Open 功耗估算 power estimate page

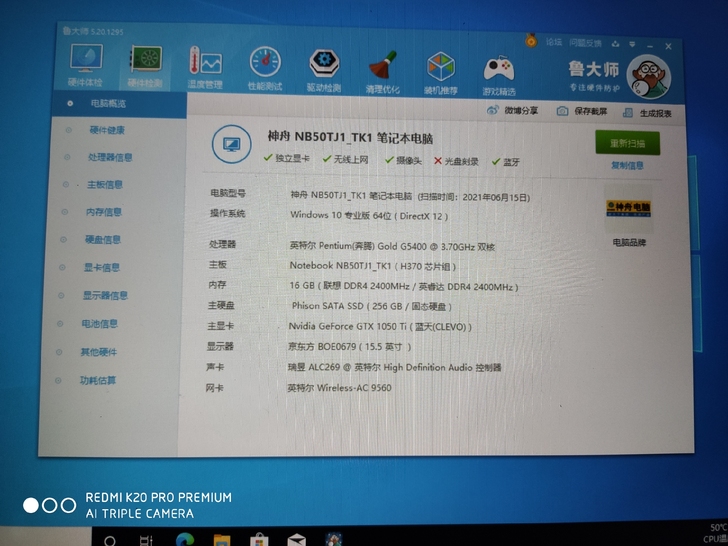tap(98, 381)
